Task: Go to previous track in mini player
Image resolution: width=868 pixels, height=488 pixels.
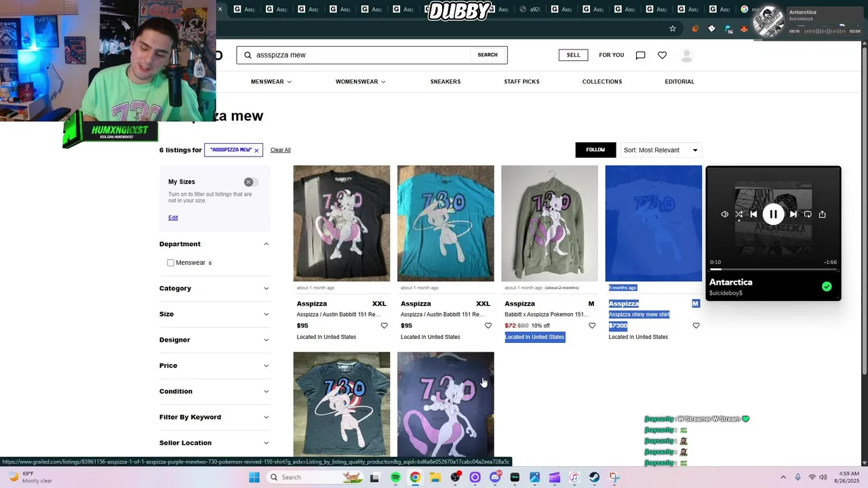Action: pos(753,214)
